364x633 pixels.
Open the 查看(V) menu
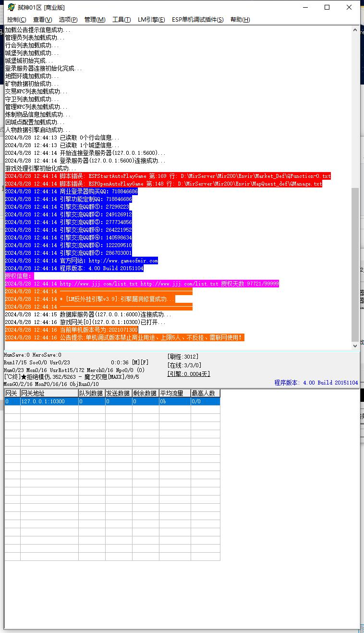point(42,20)
